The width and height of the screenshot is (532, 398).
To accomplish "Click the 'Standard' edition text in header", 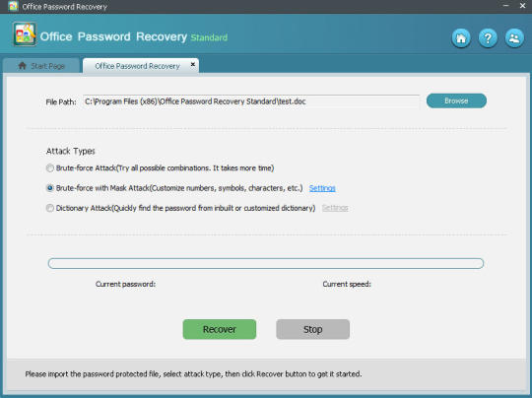I will click(x=209, y=37).
